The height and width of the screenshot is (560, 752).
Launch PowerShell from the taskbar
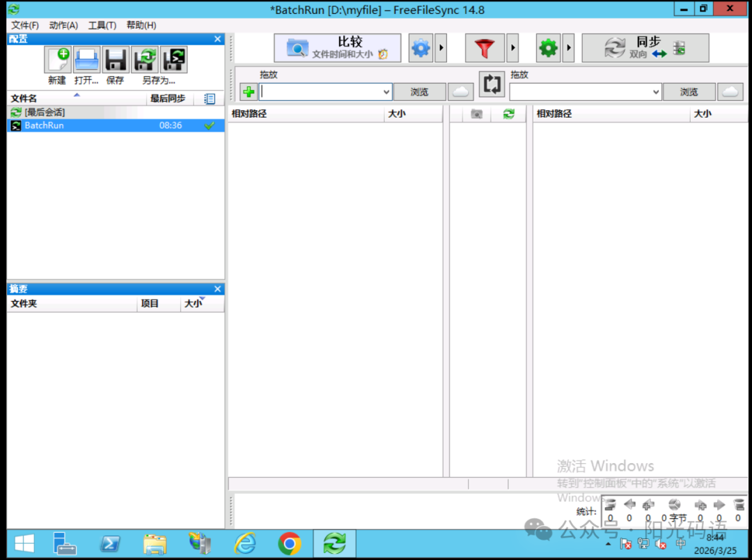(x=110, y=544)
